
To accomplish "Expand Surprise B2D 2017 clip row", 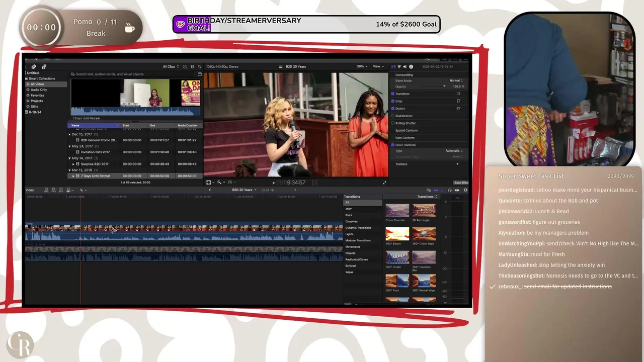I will point(73,164).
